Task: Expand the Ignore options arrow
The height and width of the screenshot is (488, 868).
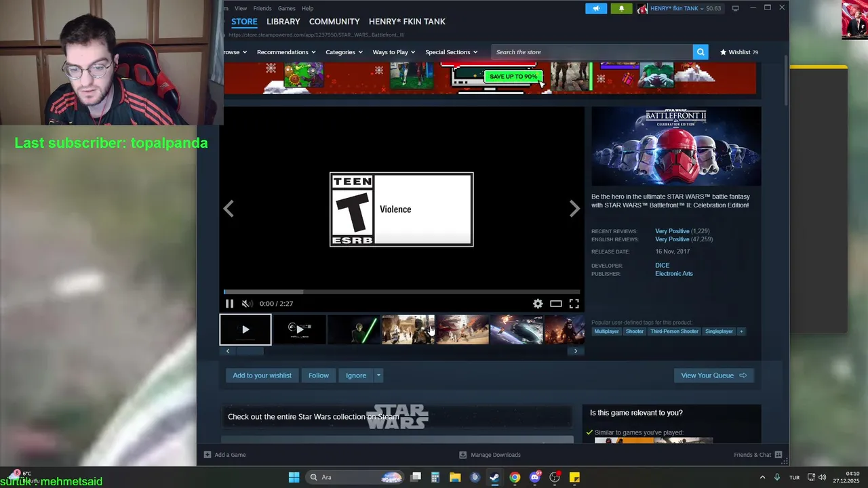Action: (378, 375)
